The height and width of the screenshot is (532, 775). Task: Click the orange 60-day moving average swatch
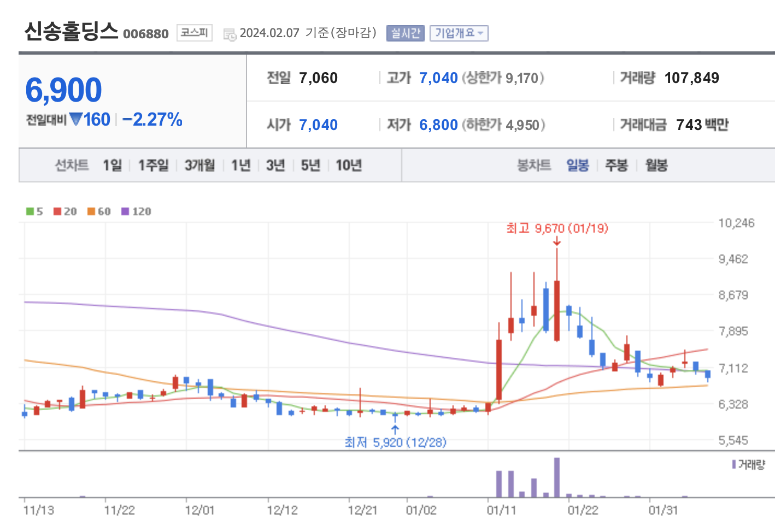tap(91, 211)
